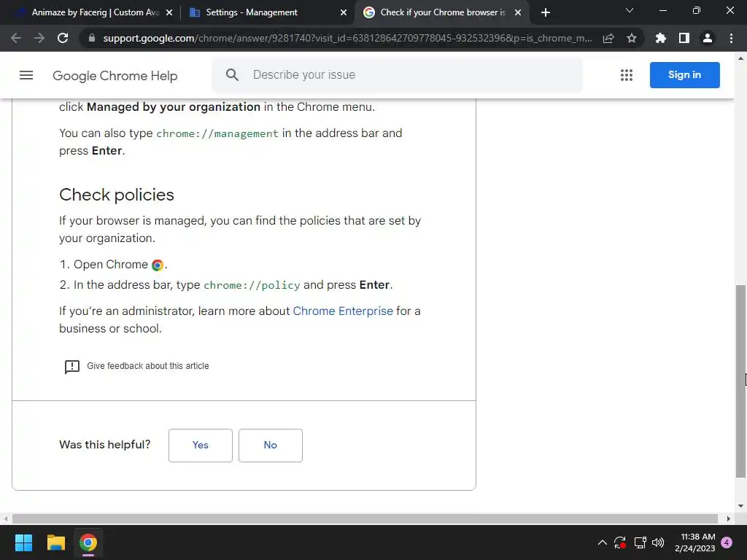
Task: Click the address bar URL
Action: [x=347, y=38]
